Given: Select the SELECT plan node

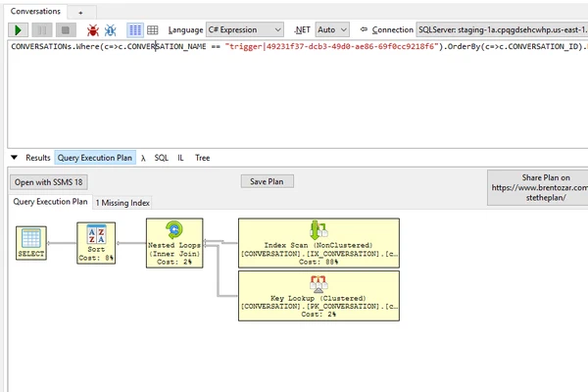Looking at the screenshot, I should click(31, 243).
